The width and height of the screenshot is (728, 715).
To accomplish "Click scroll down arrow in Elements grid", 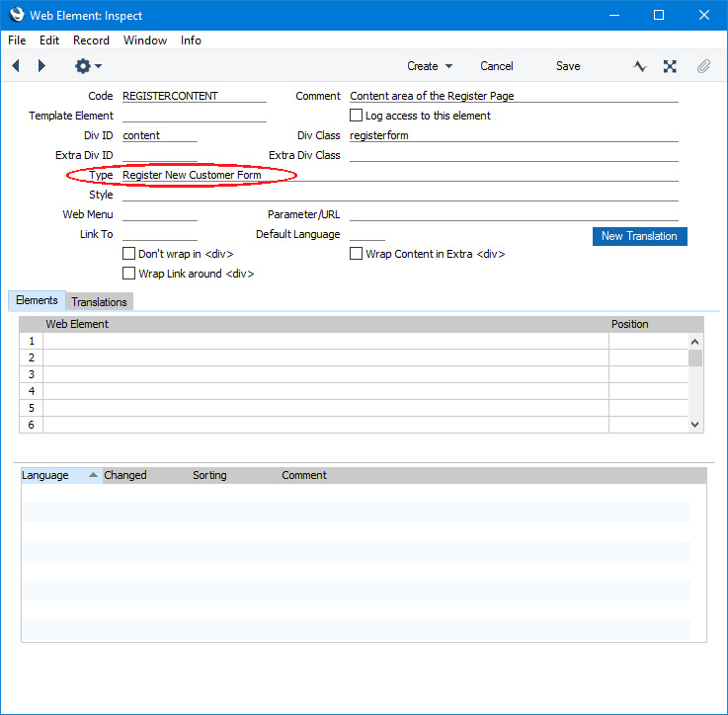I will point(695,425).
